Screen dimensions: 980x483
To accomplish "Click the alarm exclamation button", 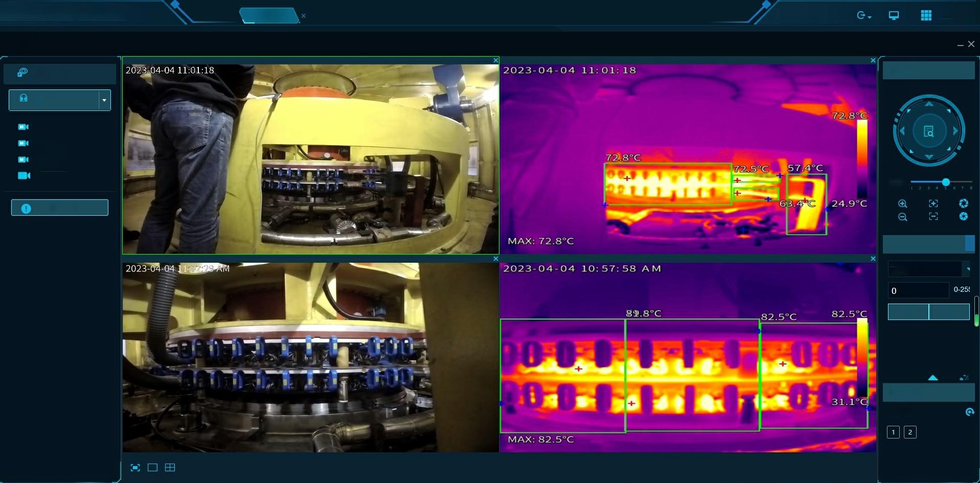I will pos(60,208).
